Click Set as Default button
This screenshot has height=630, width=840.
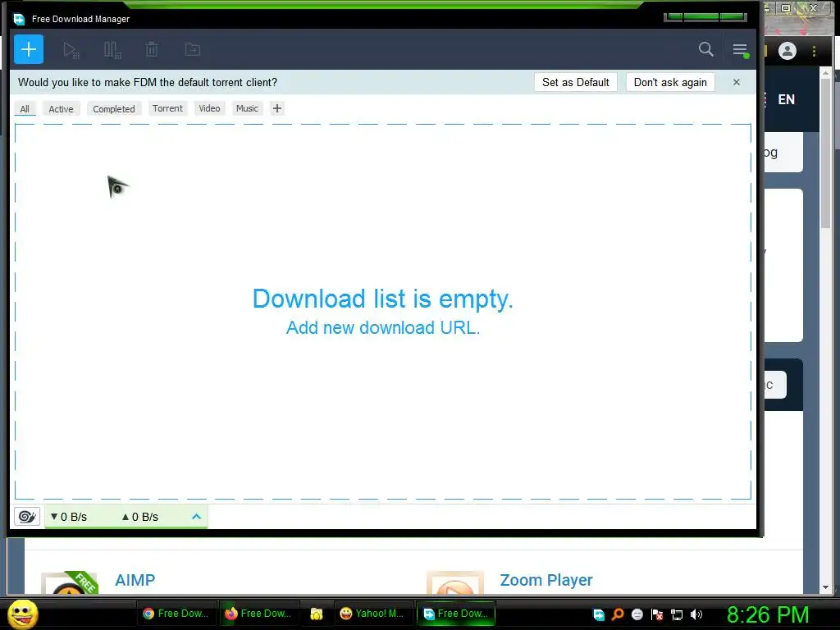point(575,83)
